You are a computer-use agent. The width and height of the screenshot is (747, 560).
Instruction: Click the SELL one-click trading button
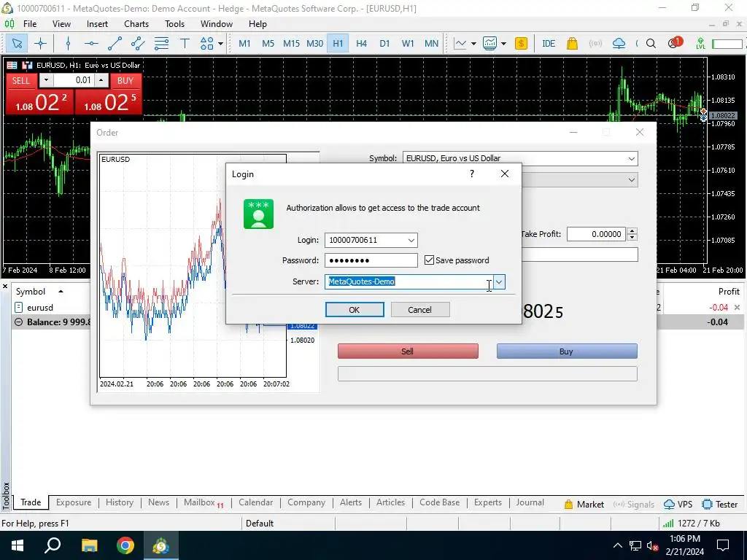pyautogui.click(x=21, y=80)
